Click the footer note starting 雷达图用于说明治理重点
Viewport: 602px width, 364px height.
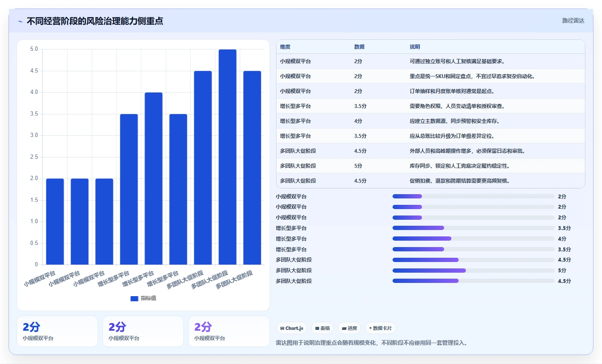(372, 343)
